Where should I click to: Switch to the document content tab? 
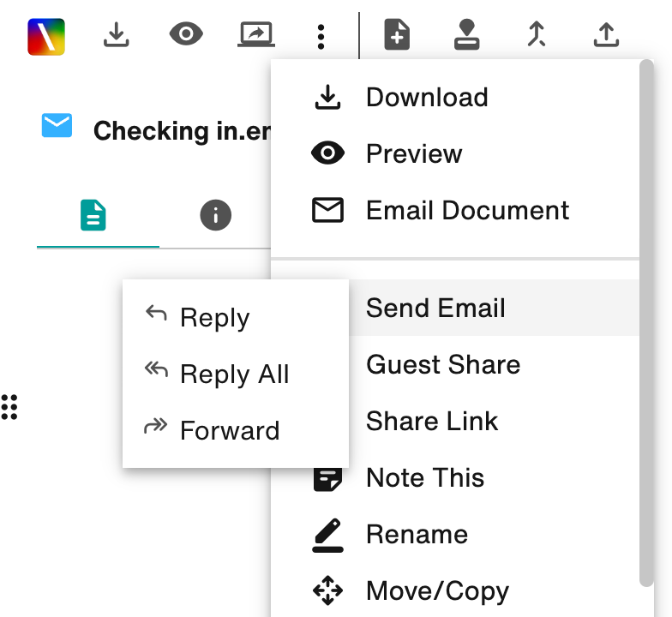[x=93, y=215]
